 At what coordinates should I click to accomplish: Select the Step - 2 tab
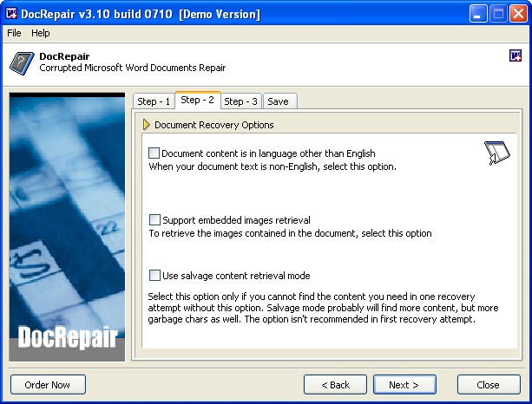click(x=198, y=100)
